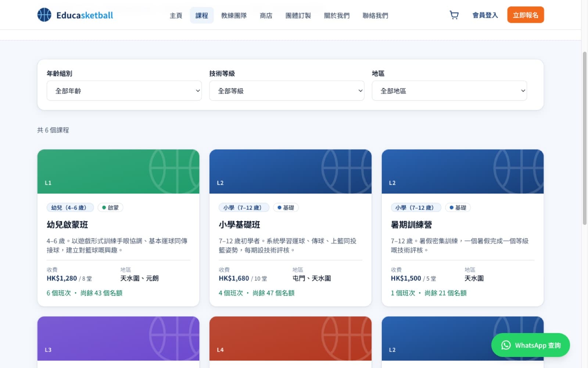Click the 天水圍、元朗 location text
Screen dimensions: 588x368
click(x=139, y=278)
